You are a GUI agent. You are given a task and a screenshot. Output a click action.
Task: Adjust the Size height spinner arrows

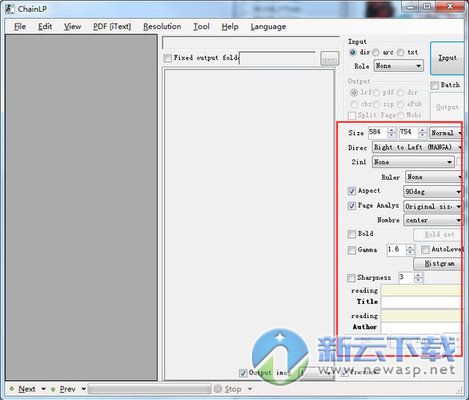(x=422, y=132)
